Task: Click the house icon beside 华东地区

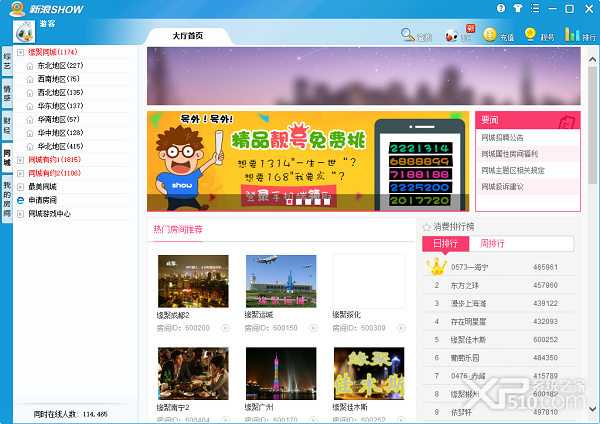Action: [x=30, y=106]
